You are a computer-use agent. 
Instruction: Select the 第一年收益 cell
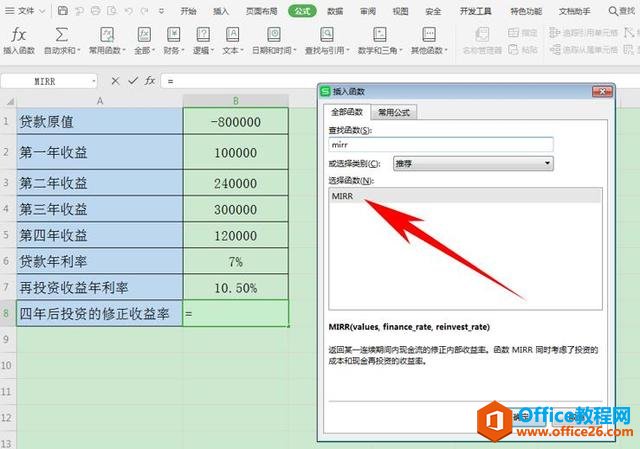(100, 152)
